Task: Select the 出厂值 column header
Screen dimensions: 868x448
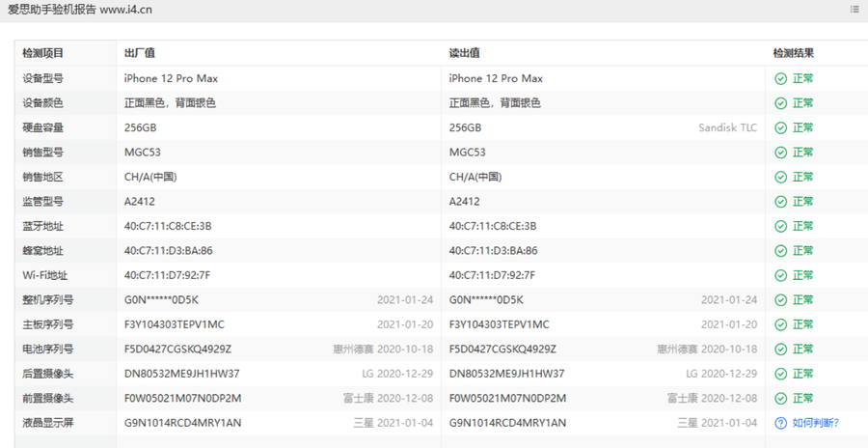Action: pos(140,53)
